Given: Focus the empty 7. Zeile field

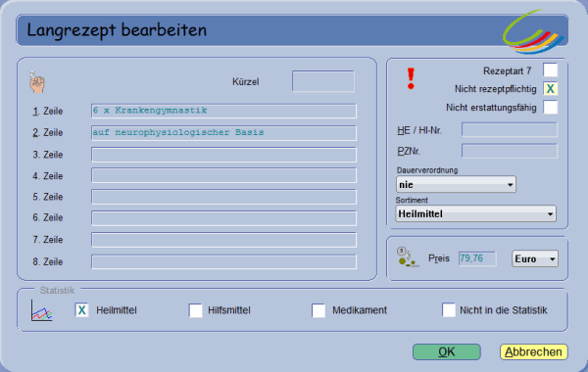Looking at the screenshot, I should pyautogui.click(x=223, y=240).
